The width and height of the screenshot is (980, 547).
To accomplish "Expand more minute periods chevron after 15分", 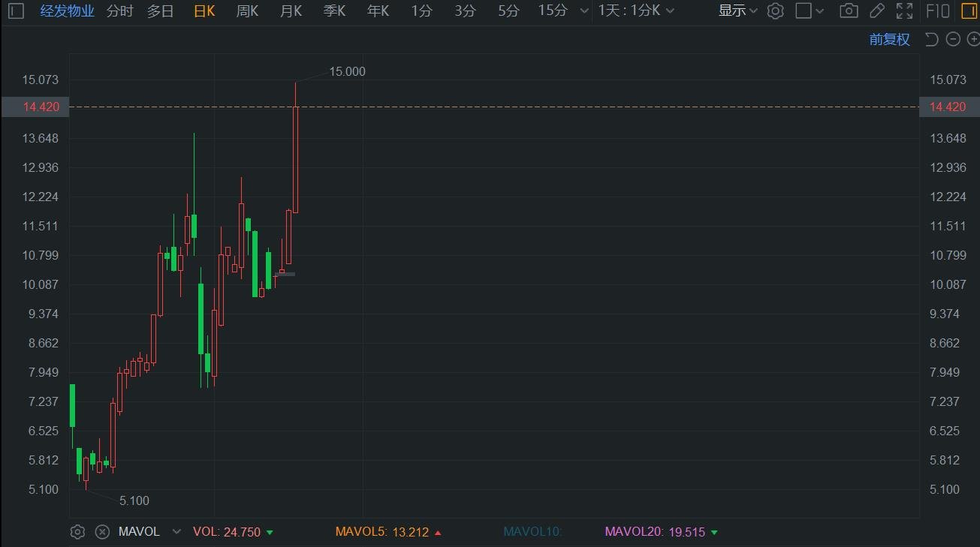I will click(585, 11).
